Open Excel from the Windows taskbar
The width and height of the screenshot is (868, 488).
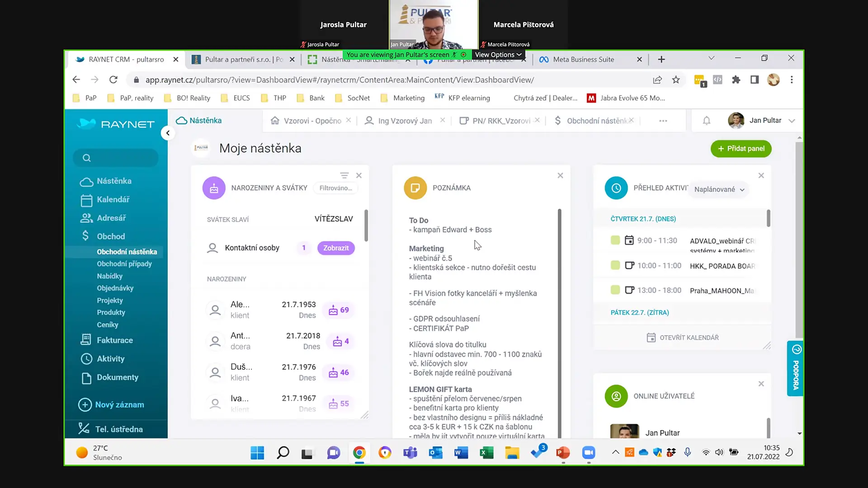[x=486, y=452]
